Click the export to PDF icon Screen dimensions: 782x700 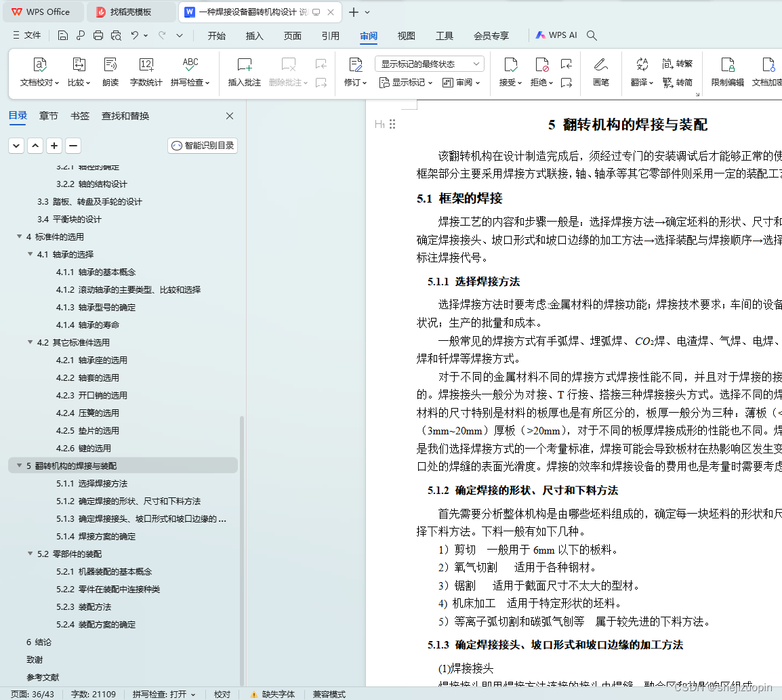(80, 35)
